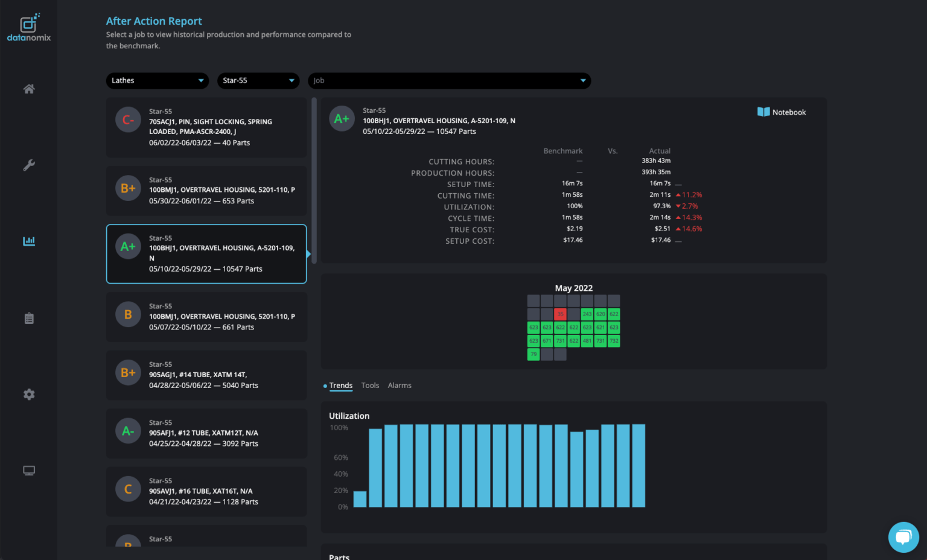Click the red calendar day on May 2022
The width and height of the screenshot is (927, 560).
[x=560, y=314]
